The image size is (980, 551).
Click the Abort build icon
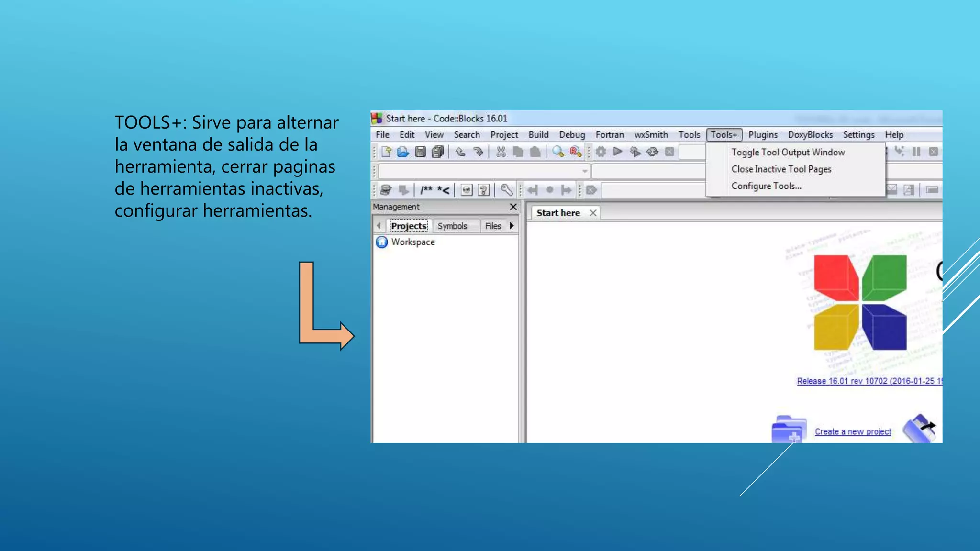[x=669, y=152]
